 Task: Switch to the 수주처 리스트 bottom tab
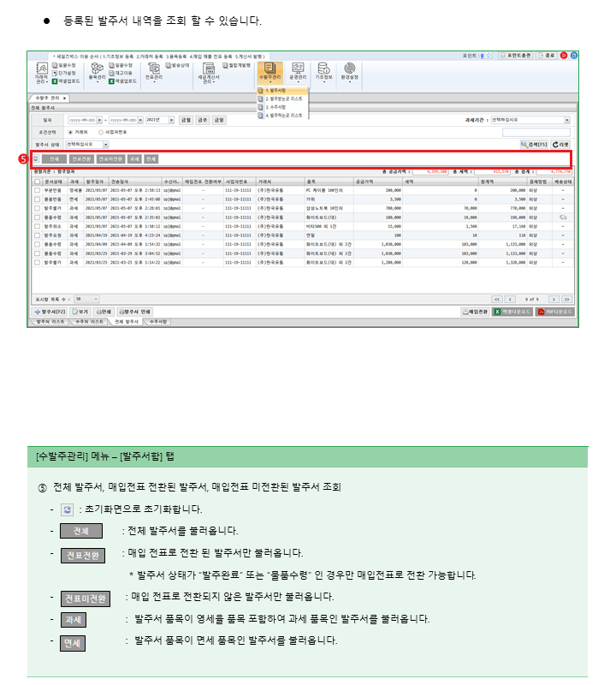tap(90, 322)
